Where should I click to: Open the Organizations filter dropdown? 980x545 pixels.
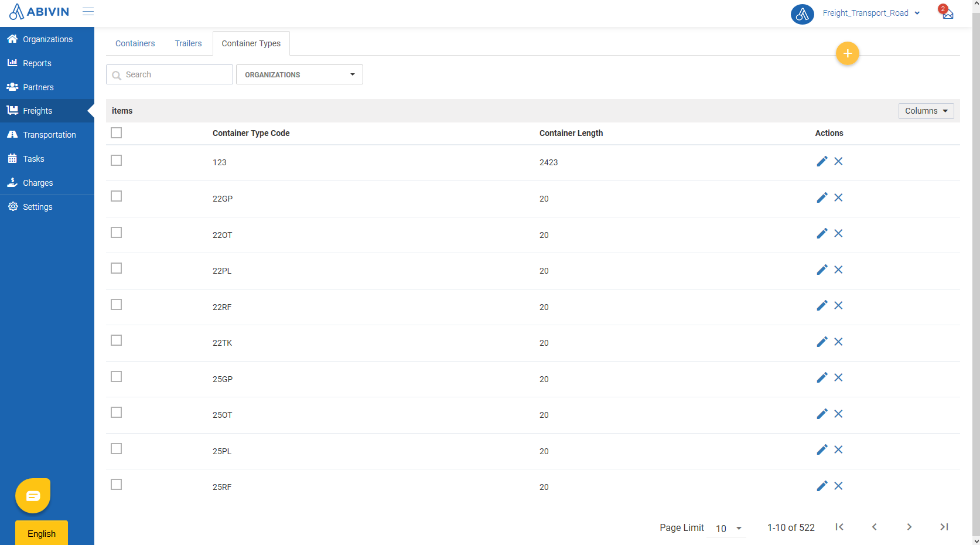click(299, 74)
